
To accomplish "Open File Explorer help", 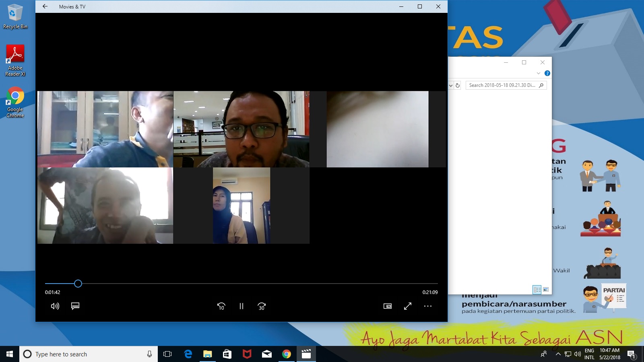I will pos(547,73).
